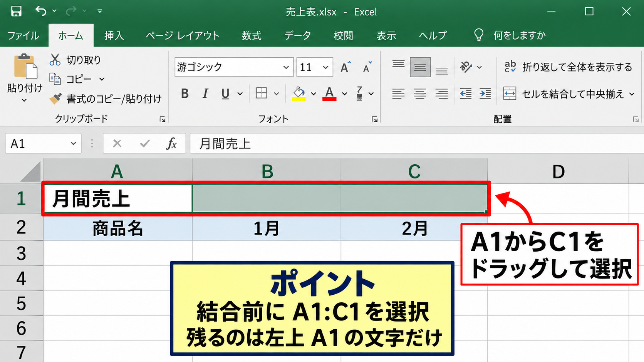This screenshot has width=644, height=362.
Task: Open the fill color dropdown arrow
Action: [x=314, y=93]
